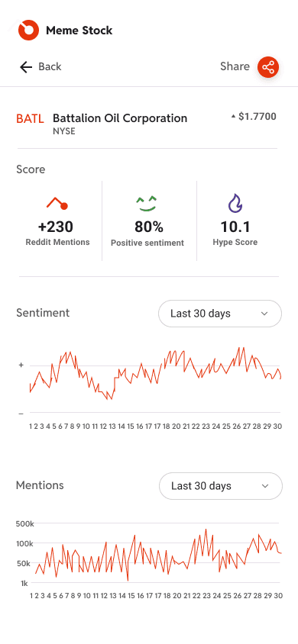Image resolution: width=298 pixels, height=644 pixels.
Task: Click the 10.1 Hype Score value
Action: pyautogui.click(x=235, y=227)
